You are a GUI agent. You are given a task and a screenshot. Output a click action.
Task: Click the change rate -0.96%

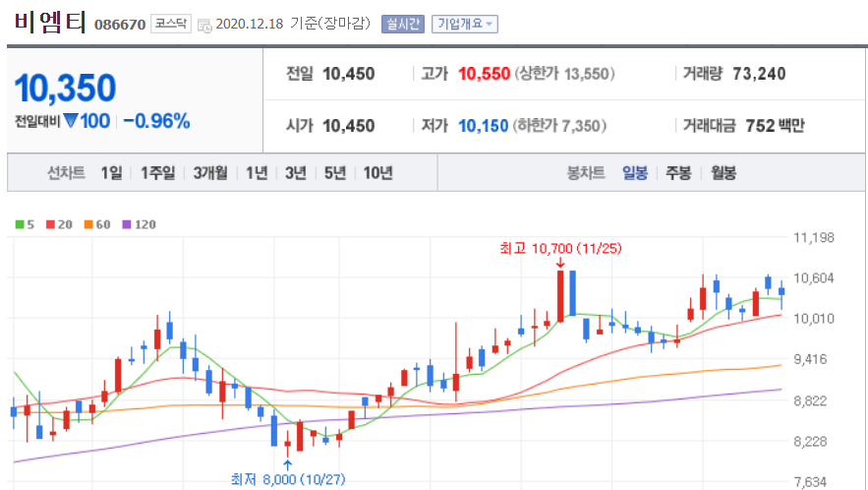(156, 121)
